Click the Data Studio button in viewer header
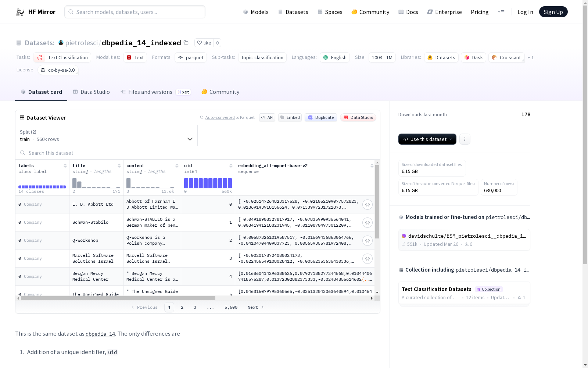Viewport: 588px width, 368px height. point(358,118)
